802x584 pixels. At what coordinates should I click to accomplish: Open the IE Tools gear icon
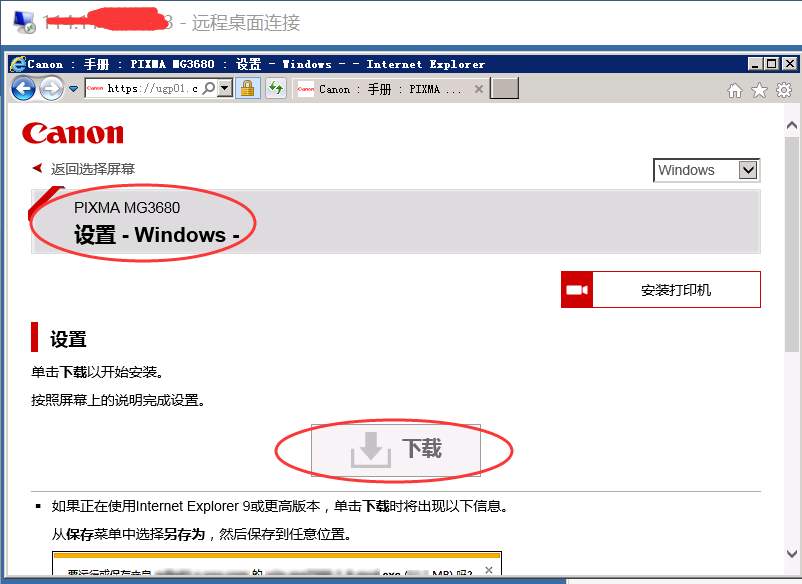point(784,91)
